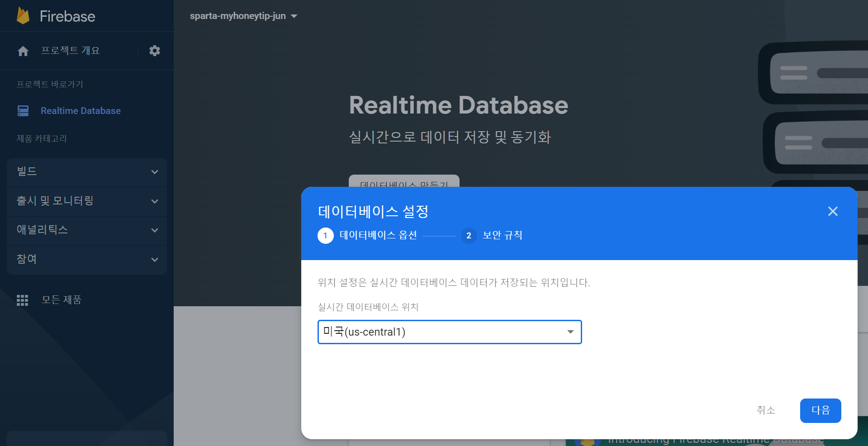Expand the 애널리틱스 section
The width and height of the screenshot is (868, 446).
87,230
